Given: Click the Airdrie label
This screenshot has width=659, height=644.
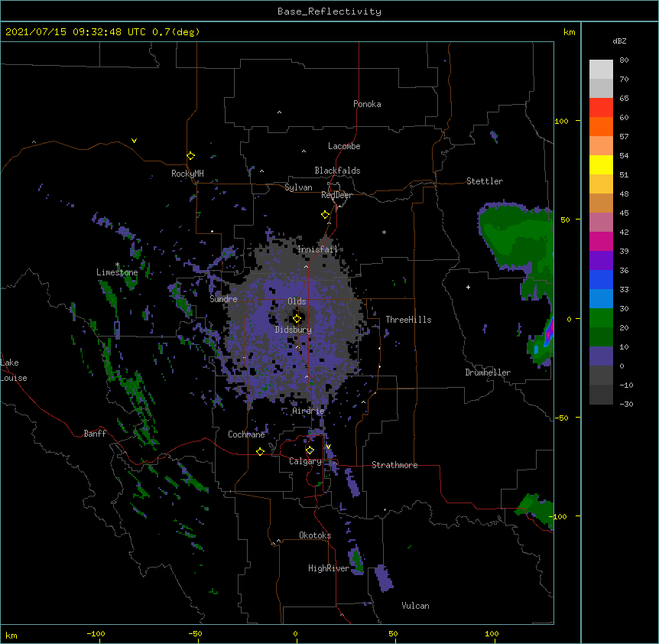Looking at the screenshot, I should (309, 411).
